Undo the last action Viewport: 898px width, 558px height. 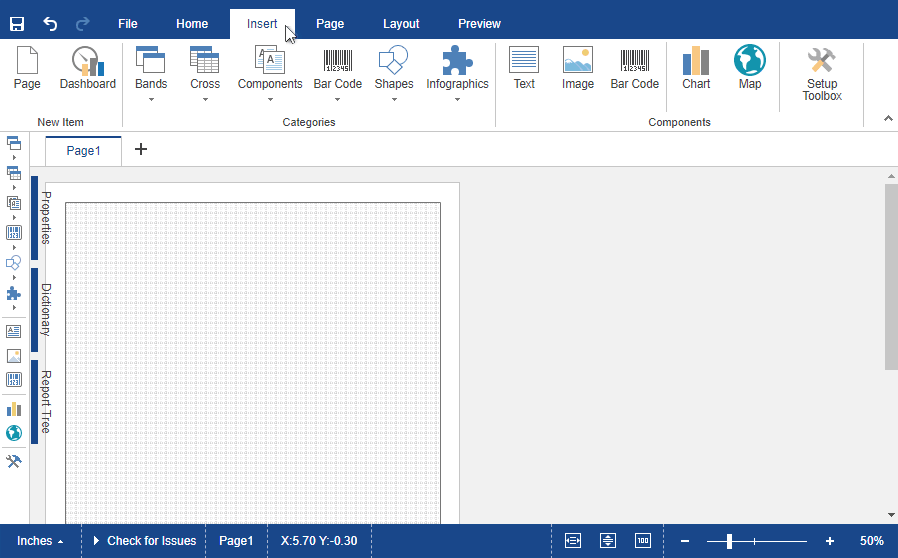tap(50, 23)
